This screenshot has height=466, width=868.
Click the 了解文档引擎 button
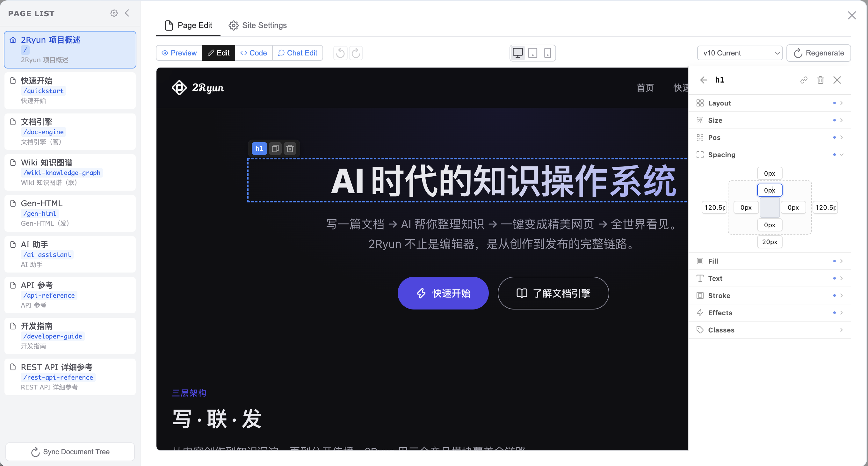(x=553, y=293)
